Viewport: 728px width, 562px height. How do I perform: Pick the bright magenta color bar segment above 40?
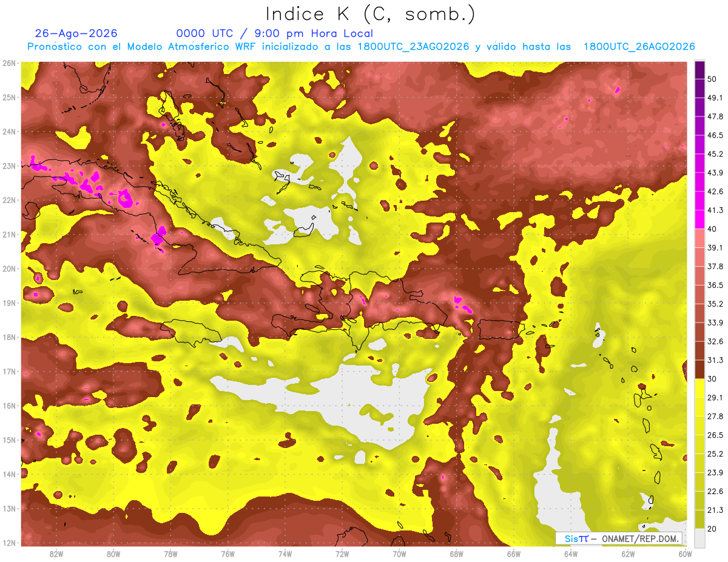click(x=699, y=219)
